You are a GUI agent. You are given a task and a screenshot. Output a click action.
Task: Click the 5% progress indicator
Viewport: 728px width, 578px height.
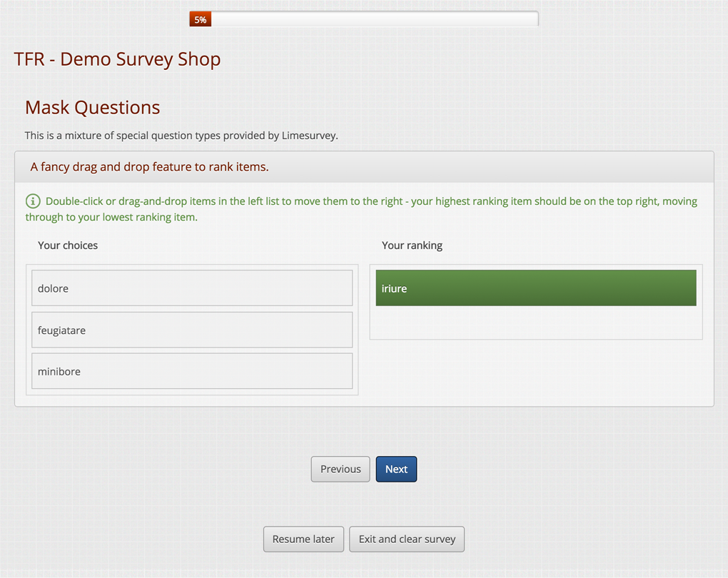(x=201, y=20)
